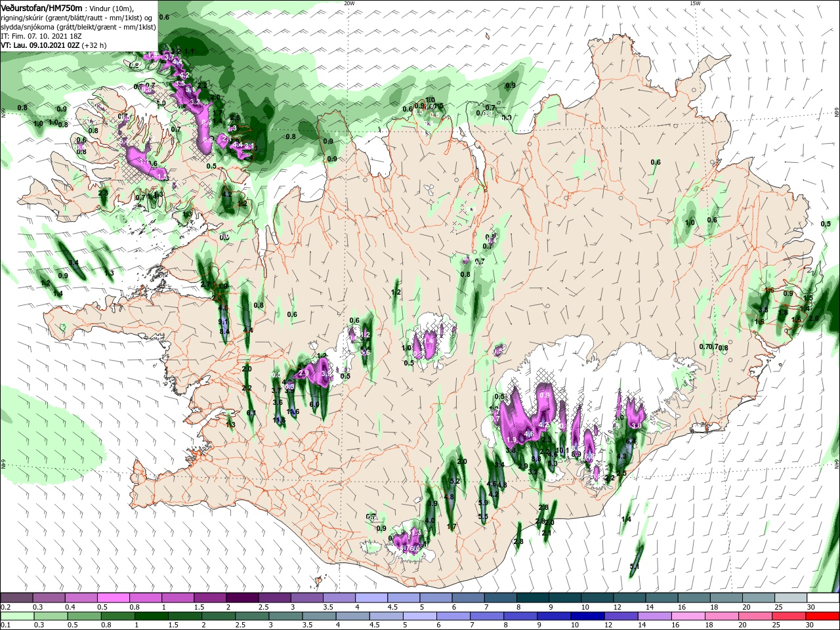Click the slate blue 6 swatch in snow legend

469,597
